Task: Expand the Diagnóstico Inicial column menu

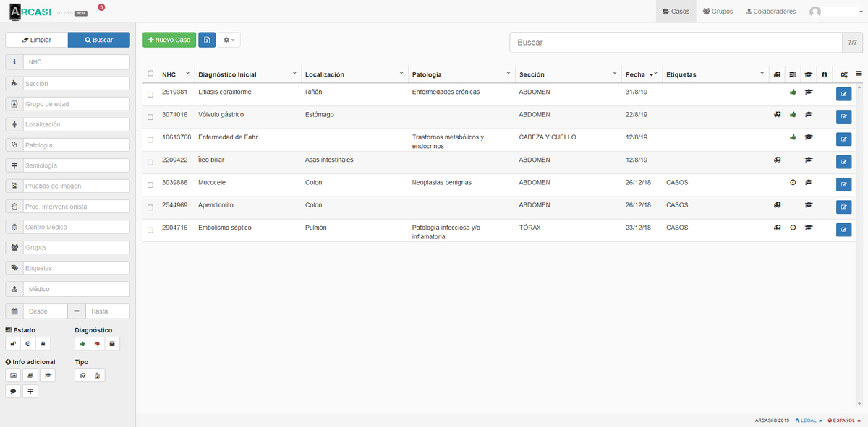Action: pyautogui.click(x=294, y=73)
